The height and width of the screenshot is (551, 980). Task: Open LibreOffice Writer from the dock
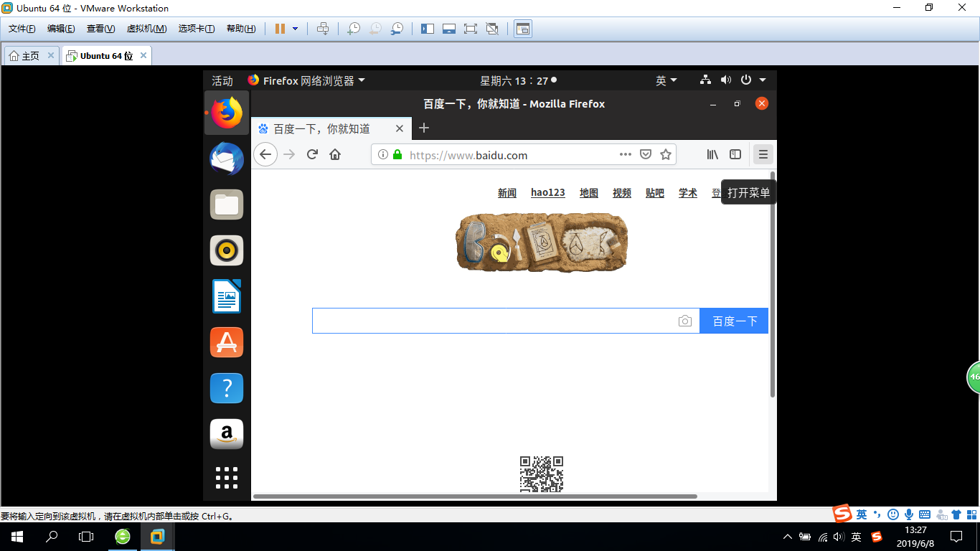click(x=227, y=296)
